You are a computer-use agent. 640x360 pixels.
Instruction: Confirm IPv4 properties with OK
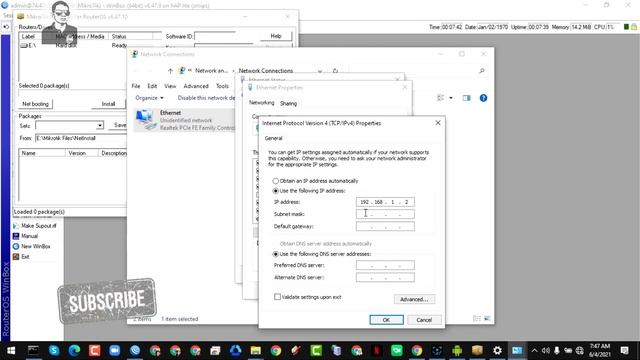tap(387, 320)
